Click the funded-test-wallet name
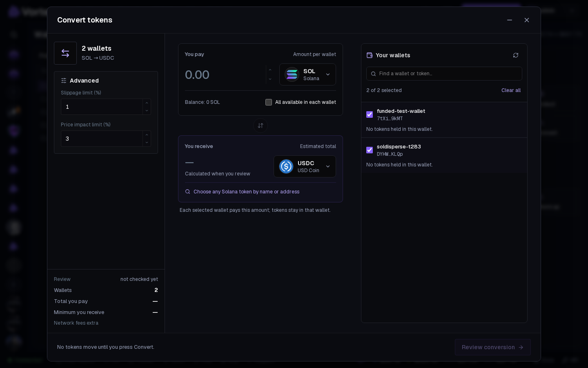The height and width of the screenshot is (368, 588). (x=401, y=111)
